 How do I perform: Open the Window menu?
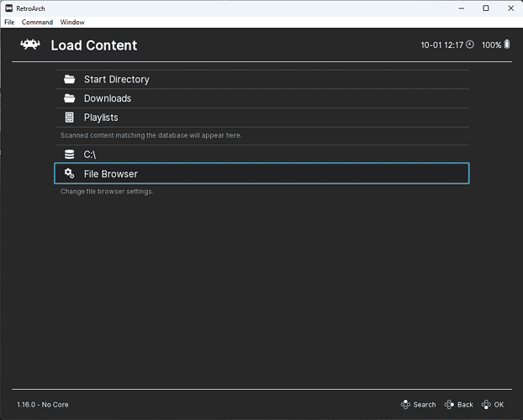(72, 22)
